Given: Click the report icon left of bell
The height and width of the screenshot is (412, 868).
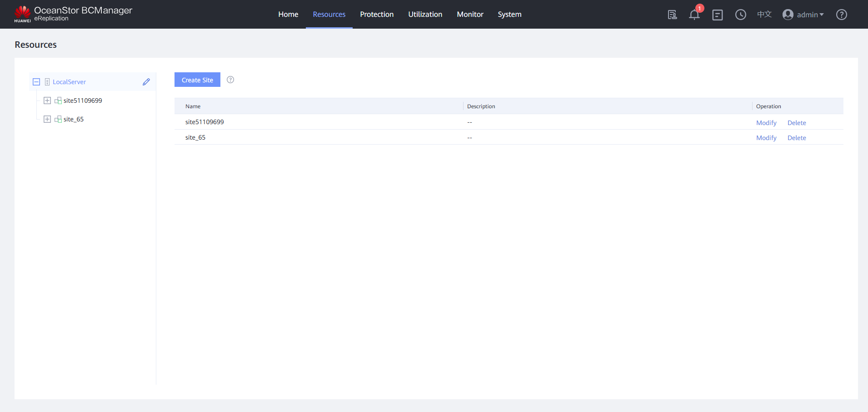Looking at the screenshot, I should pyautogui.click(x=672, y=15).
